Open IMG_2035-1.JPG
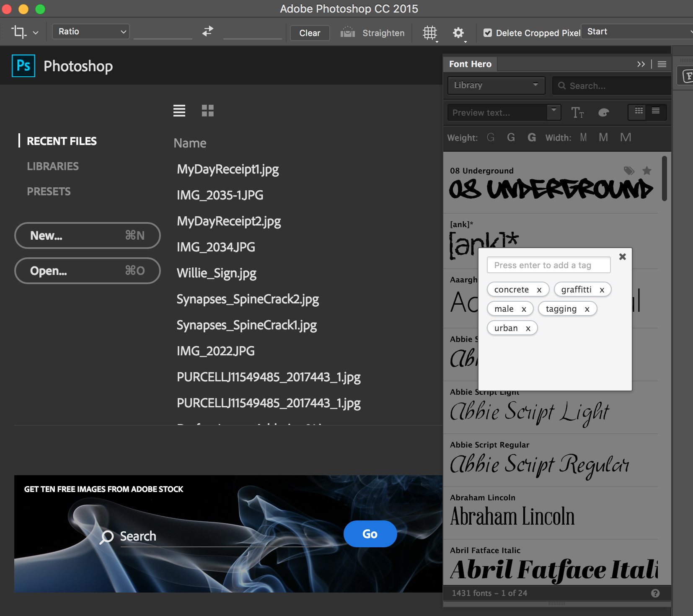The height and width of the screenshot is (616, 693). [x=220, y=195]
